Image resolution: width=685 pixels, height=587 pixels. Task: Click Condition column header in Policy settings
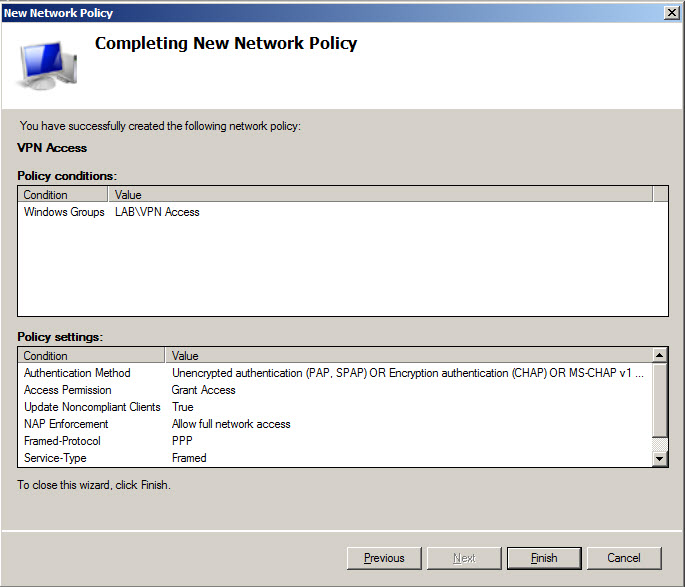[91, 356]
